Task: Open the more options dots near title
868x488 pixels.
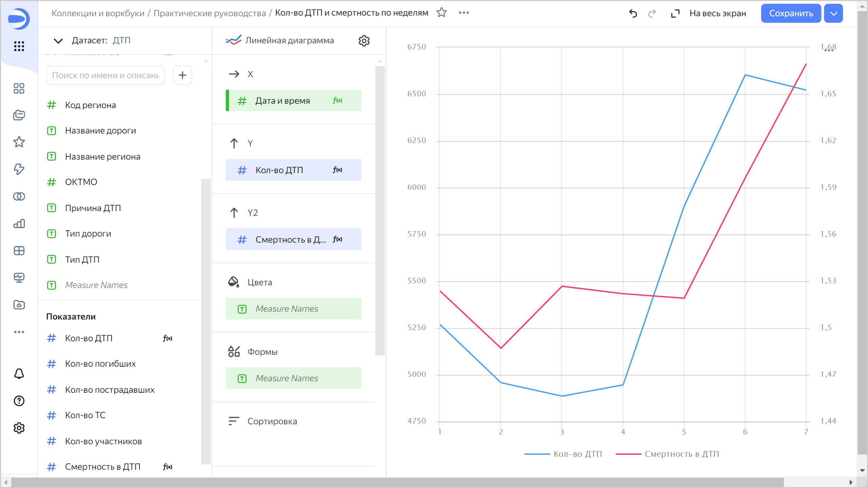Action: 464,13
